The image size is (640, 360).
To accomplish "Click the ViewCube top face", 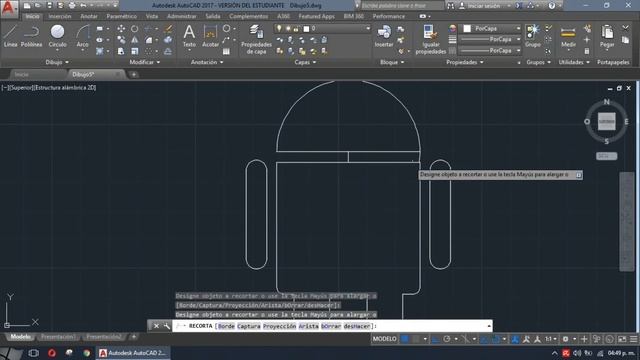I will click(607, 121).
